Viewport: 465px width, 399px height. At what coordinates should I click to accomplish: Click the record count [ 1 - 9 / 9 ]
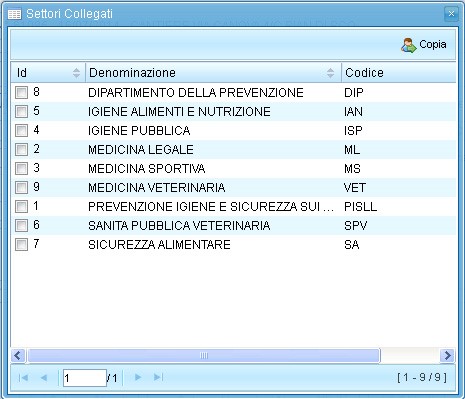(422, 377)
